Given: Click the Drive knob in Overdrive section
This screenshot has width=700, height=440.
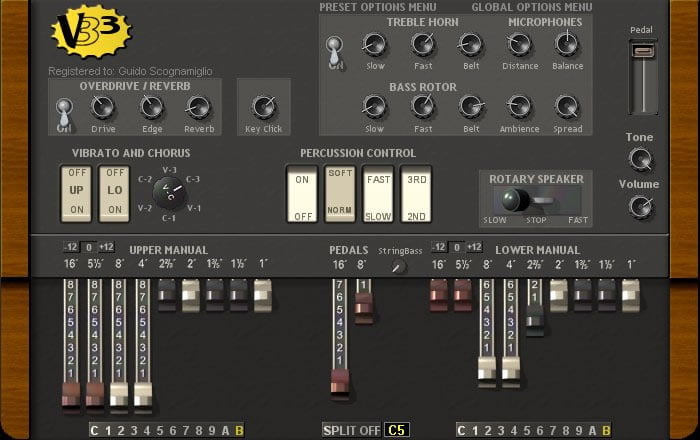Looking at the screenshot, I should pos(103,107).
